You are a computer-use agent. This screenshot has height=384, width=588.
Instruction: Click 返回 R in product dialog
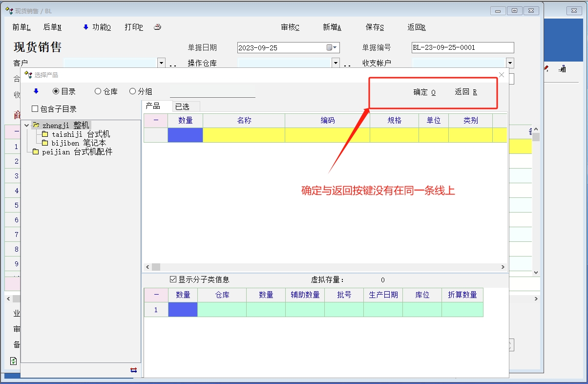[x=466, y=92]
